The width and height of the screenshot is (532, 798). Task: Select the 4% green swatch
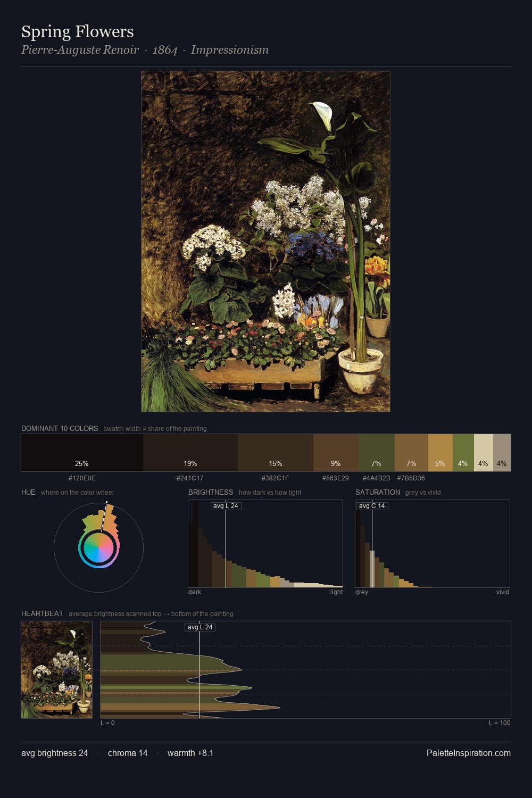463,453
